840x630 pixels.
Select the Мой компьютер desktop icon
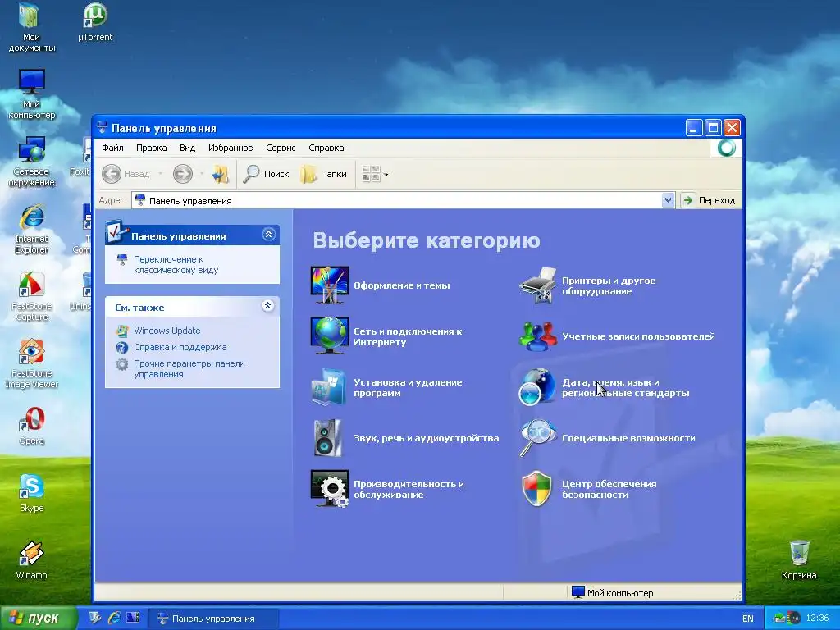tap(32, 94)
